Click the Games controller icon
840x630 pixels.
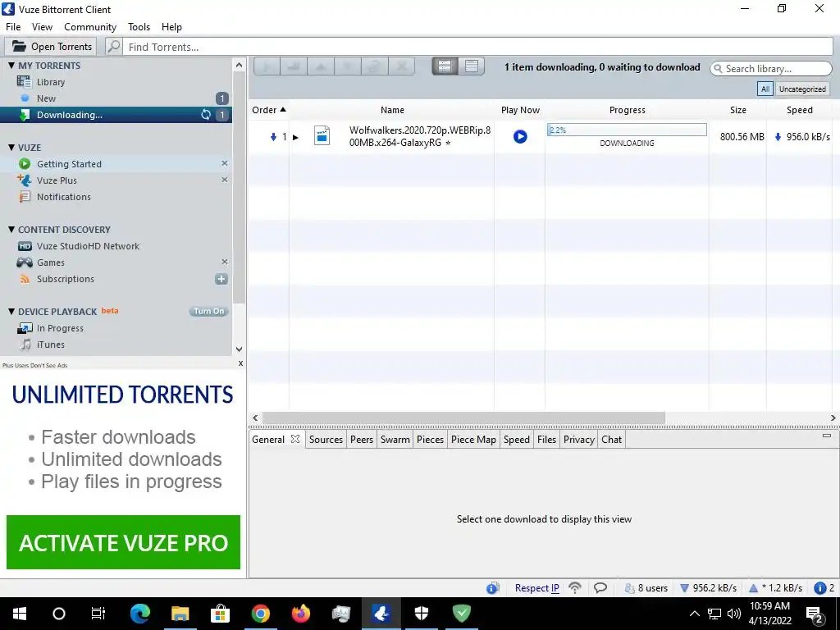click(24, 262)
